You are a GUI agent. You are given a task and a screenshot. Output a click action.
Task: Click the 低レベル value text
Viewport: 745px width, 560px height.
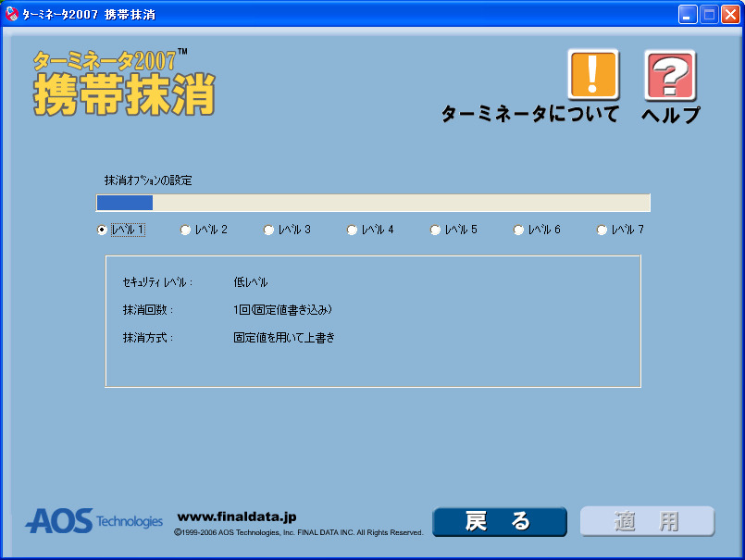click(251, 282)
